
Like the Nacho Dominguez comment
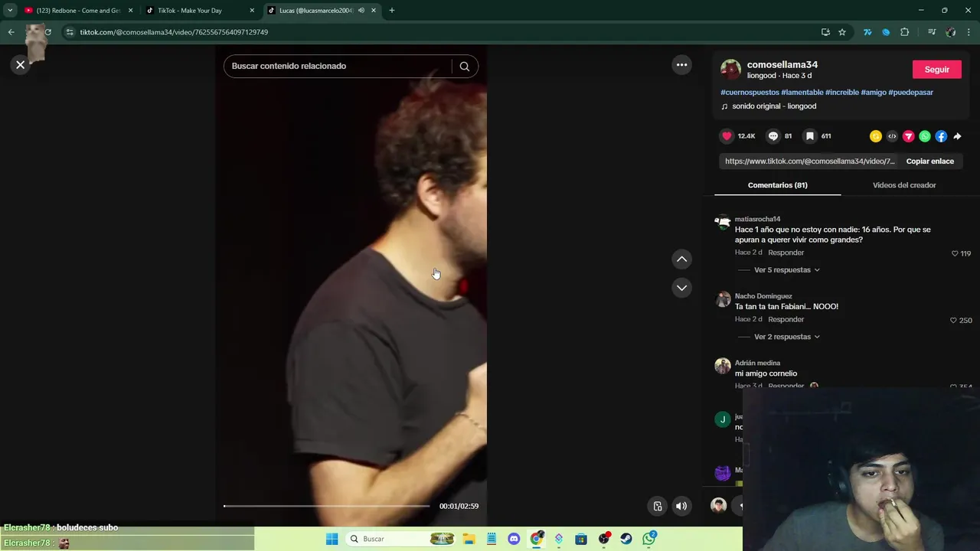click(953, 320)
